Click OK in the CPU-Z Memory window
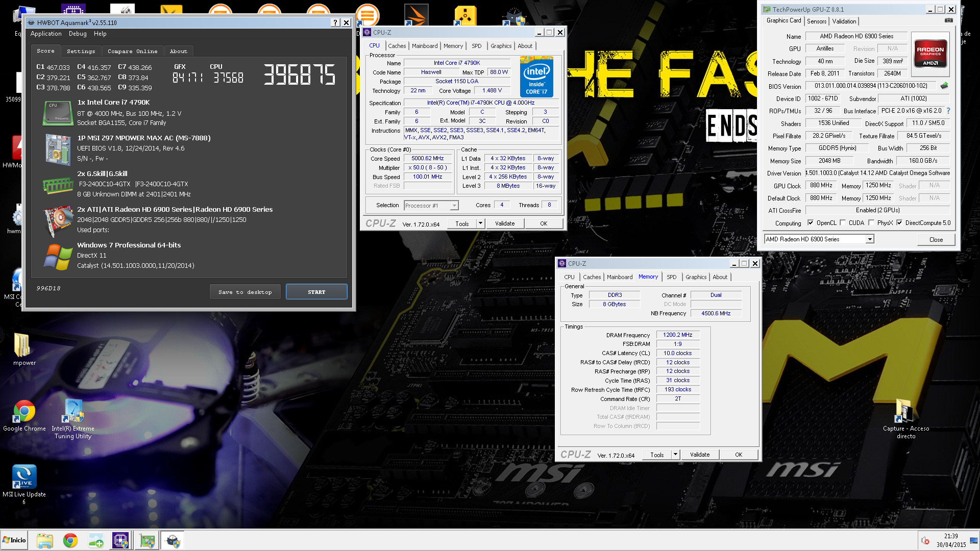Viewport: 980px width, 551px height. tap(739, 455)
